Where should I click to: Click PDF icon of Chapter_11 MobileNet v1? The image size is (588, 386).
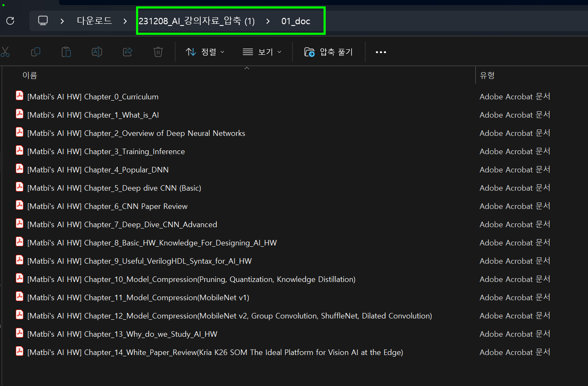20,296
